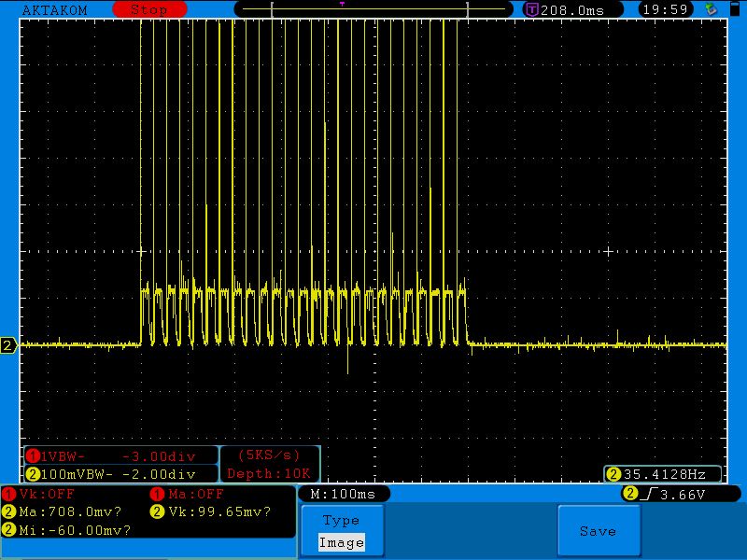Click the 5KS/s sample rate readout
Viewport: 747px width, 560px height.
270,455
